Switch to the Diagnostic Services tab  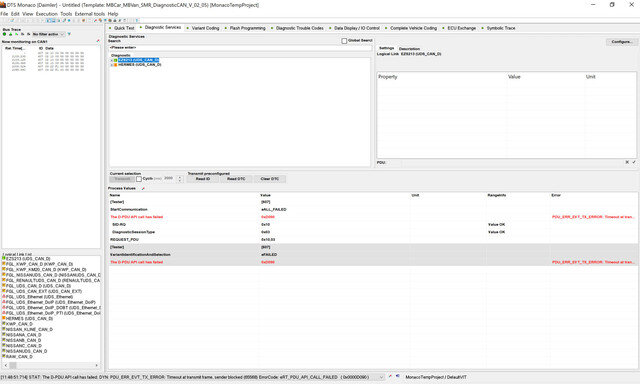[x=160, y=27]
